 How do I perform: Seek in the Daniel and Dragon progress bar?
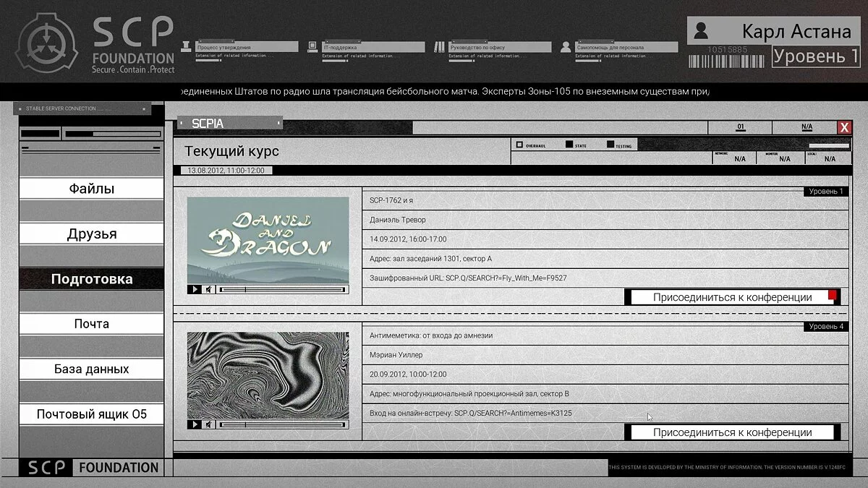click(283, 289)
